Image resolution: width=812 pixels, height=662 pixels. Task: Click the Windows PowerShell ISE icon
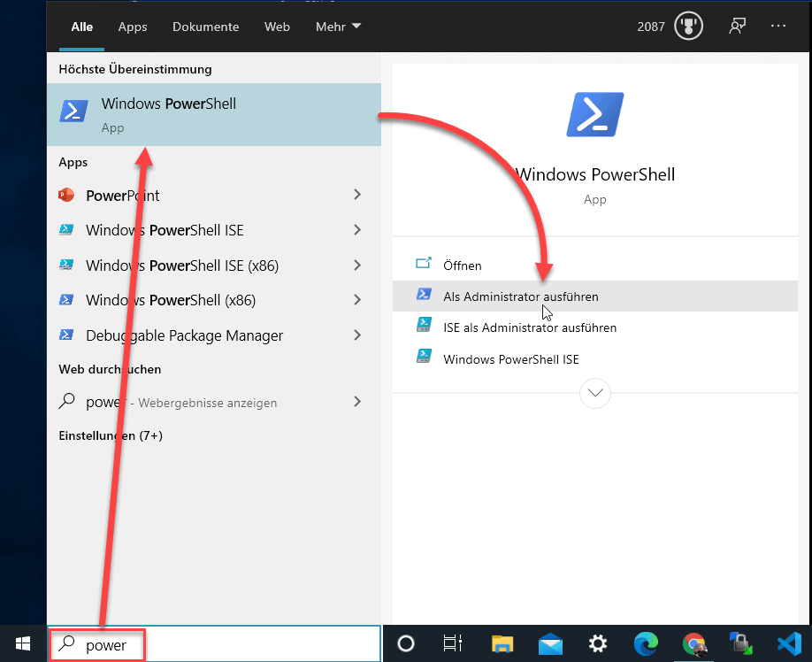[66, 230]
